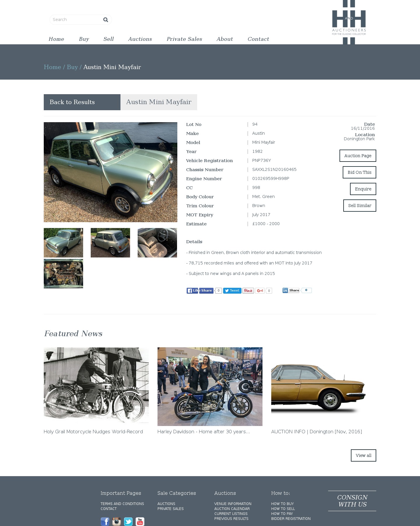The image size is (420, 526).
Task: Click the Pinterest Pin it button
Action: (x=248, y=291)
